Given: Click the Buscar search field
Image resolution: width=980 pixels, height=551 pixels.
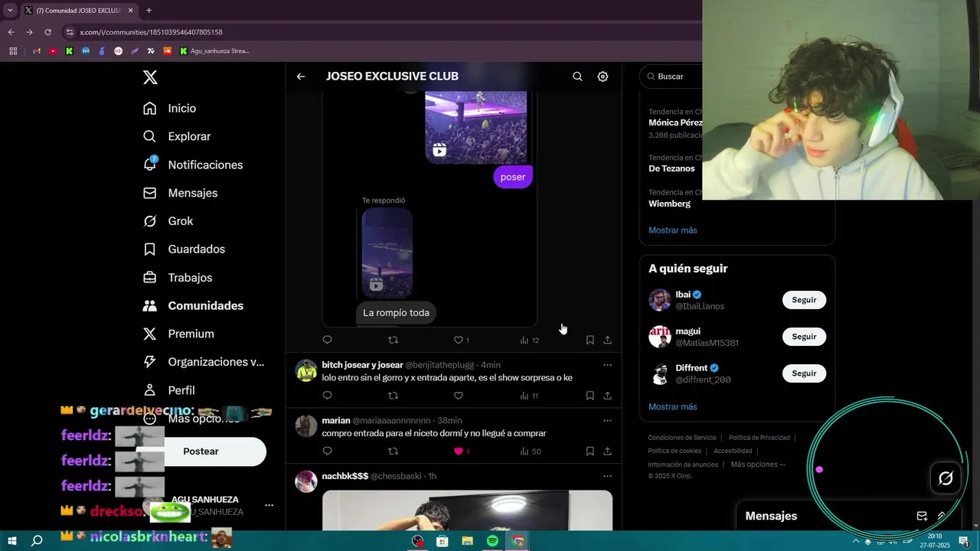Looking at the screenshot, I should tap(671, 77).
